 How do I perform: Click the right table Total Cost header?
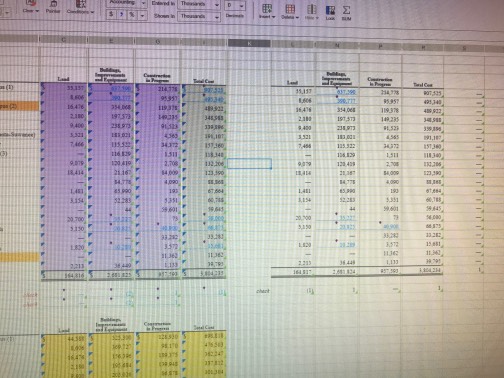tap(423, 85)
